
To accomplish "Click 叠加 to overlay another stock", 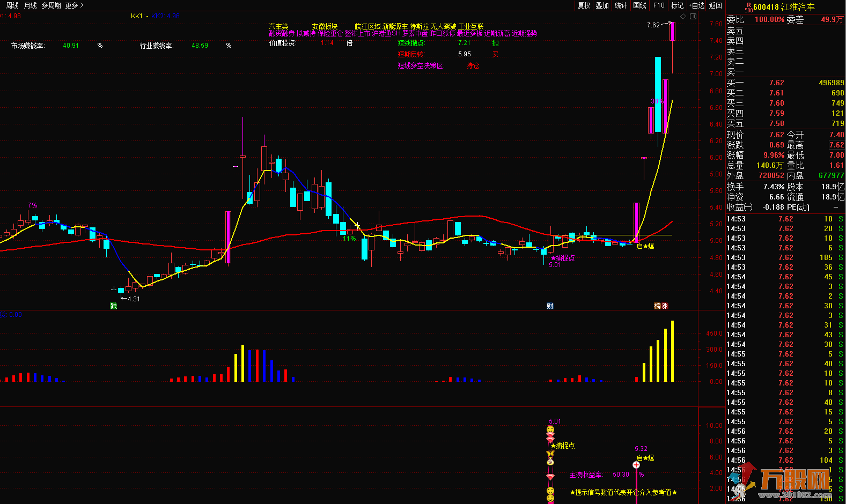I will (x=602, y=5).
